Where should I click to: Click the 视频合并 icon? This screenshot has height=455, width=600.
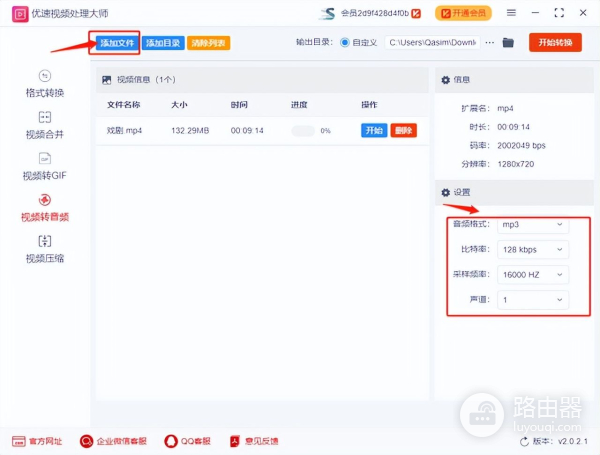[45, 117]
